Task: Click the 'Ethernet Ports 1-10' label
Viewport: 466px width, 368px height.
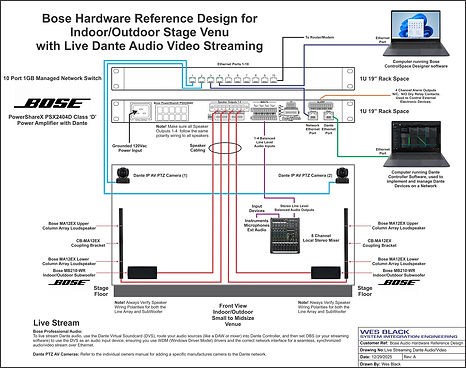Action: pyautogui.click(x=233, y=64)
